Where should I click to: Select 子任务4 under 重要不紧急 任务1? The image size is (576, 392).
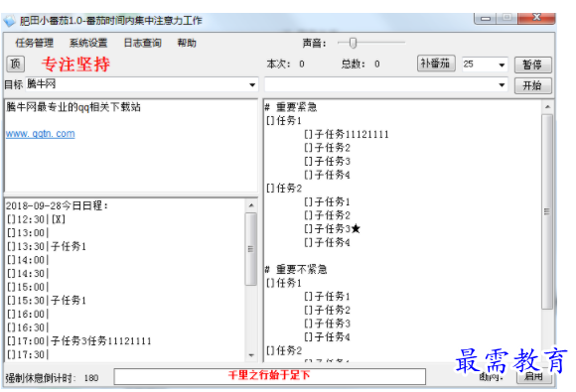click(328, 337)
